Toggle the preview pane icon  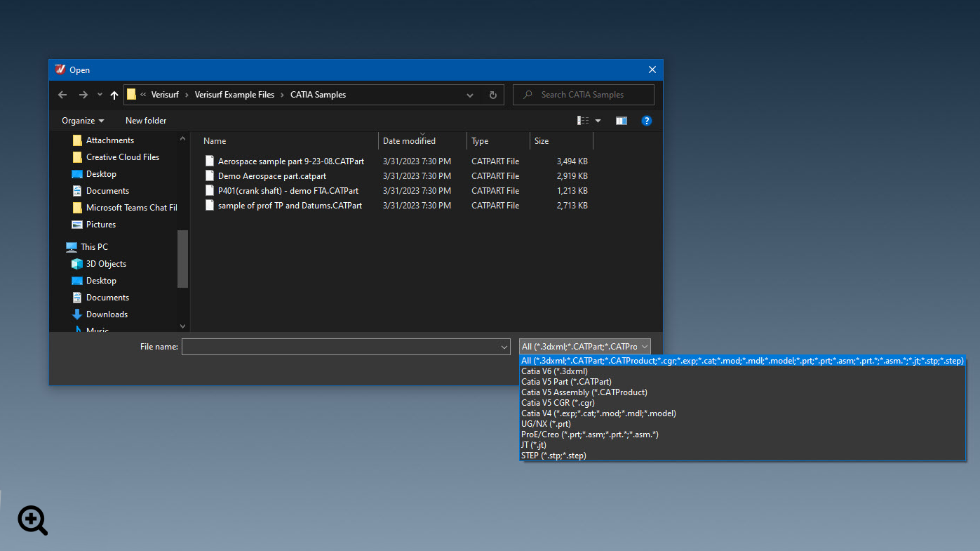click(x=621, y=121)
